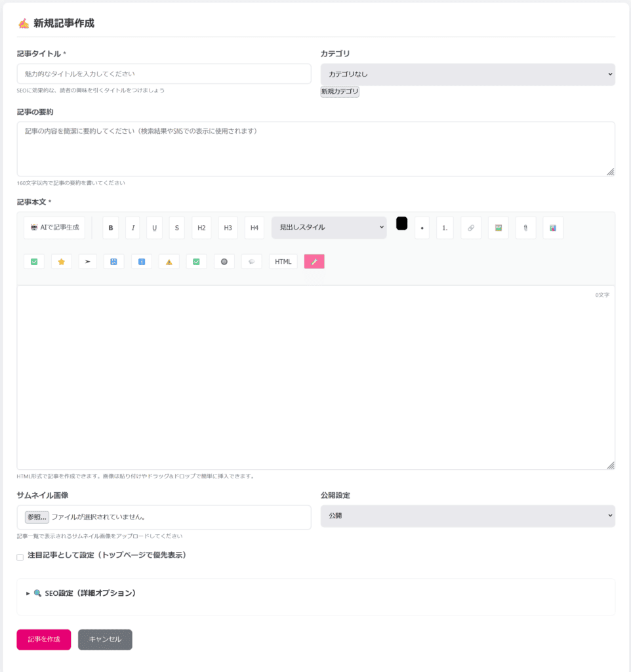The height and width of the screenshot is (672, 631).
Task: Click the 記事タイトル input field
Action: pos(164,74)
